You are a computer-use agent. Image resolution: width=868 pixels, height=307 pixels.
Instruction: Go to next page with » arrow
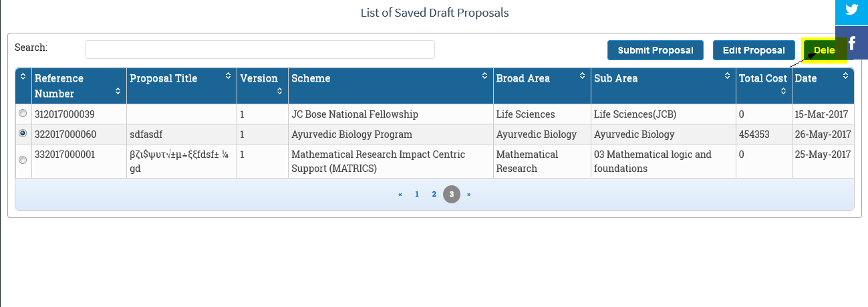pyautogui.click(x=469, y=194)
